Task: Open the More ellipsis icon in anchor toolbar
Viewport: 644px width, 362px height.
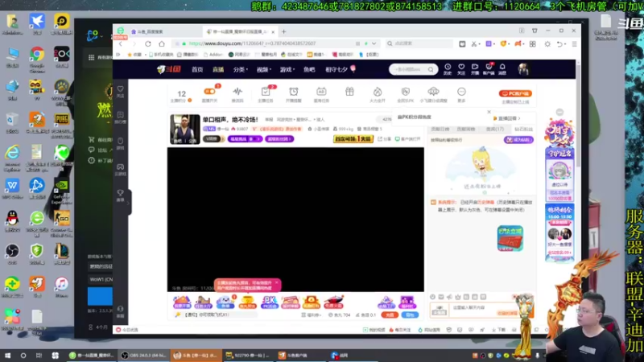Action: pyautogui.click(x=461, y=92)
